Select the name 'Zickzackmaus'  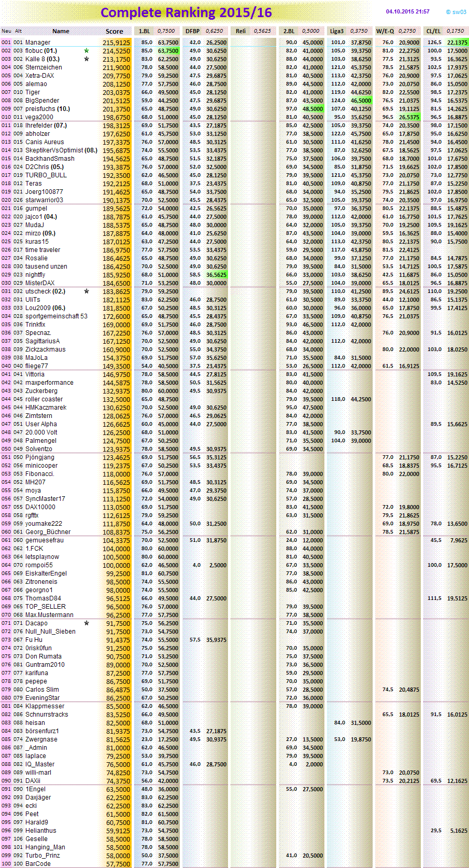click(46, 349)
